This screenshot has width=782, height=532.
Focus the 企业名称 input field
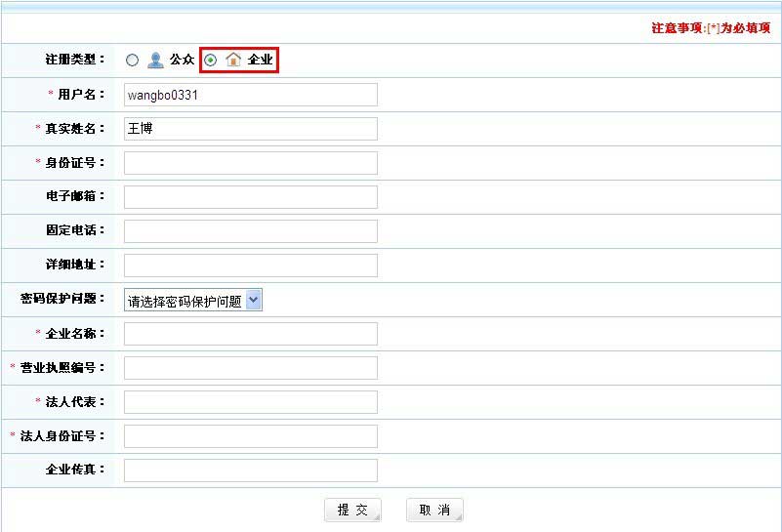[x=250, y=334]
